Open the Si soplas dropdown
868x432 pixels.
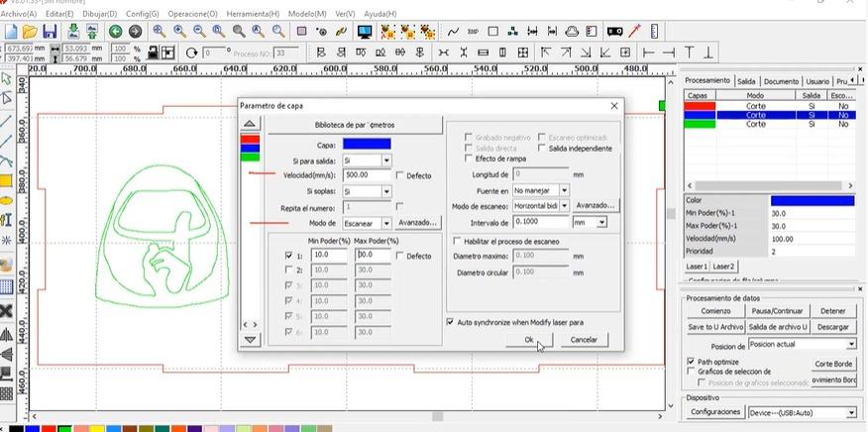tap(386, 191)
